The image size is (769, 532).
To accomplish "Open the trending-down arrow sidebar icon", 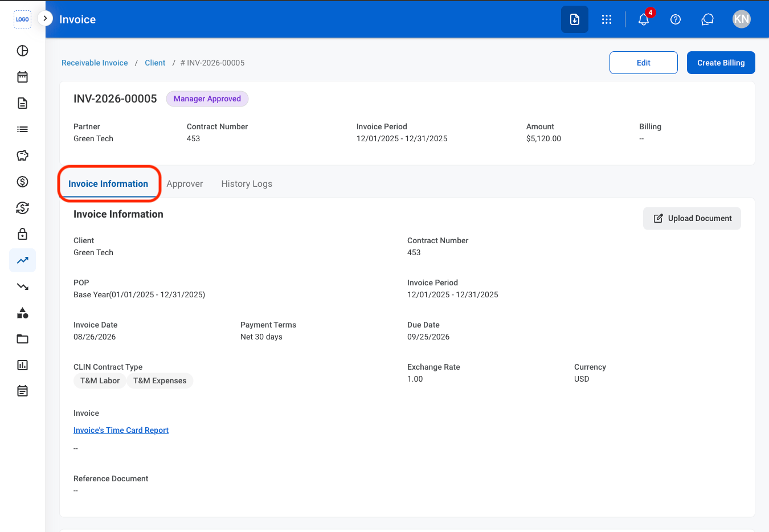I will tap(22, 287).
